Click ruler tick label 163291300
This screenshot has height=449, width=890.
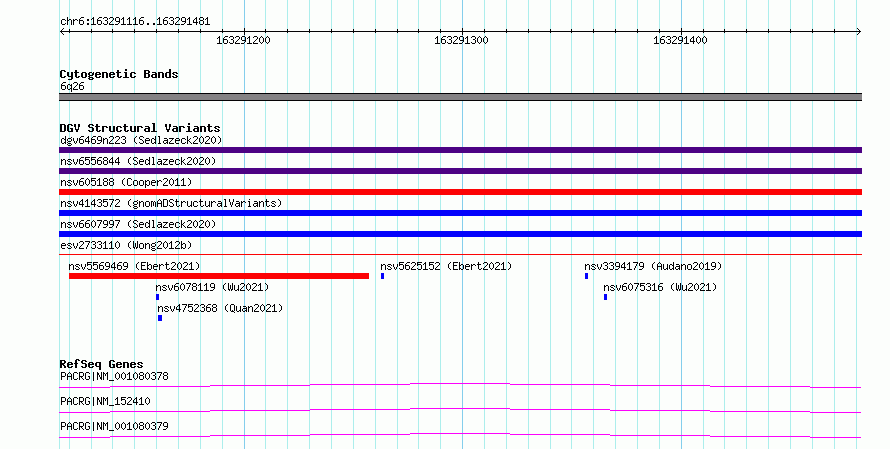461,40
